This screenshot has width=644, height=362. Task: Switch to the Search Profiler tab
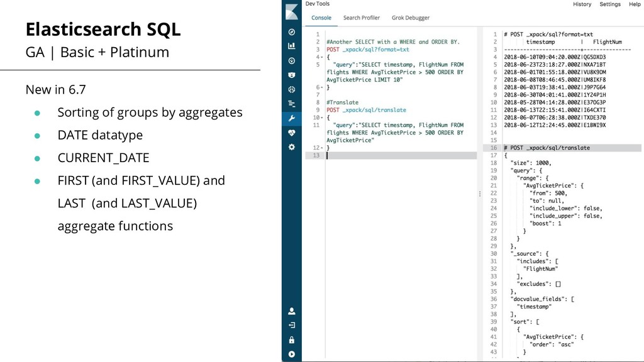(x=362, y=18)
